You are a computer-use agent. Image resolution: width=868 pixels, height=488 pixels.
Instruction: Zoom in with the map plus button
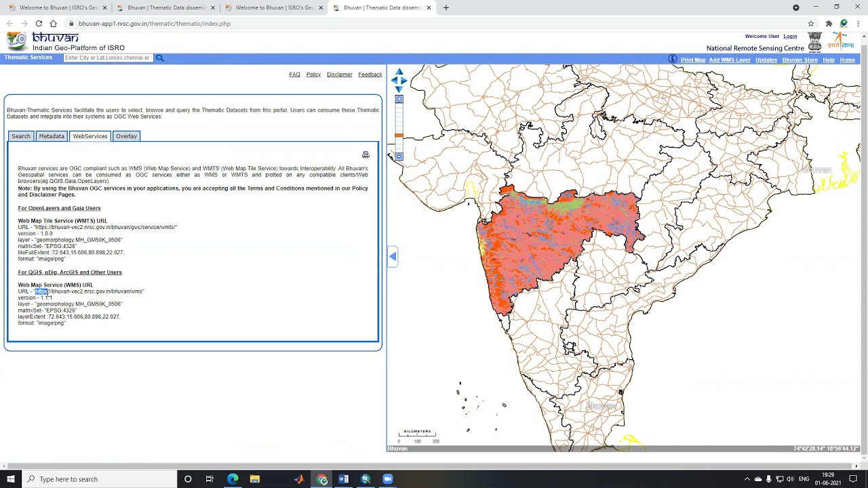[399, 99]
